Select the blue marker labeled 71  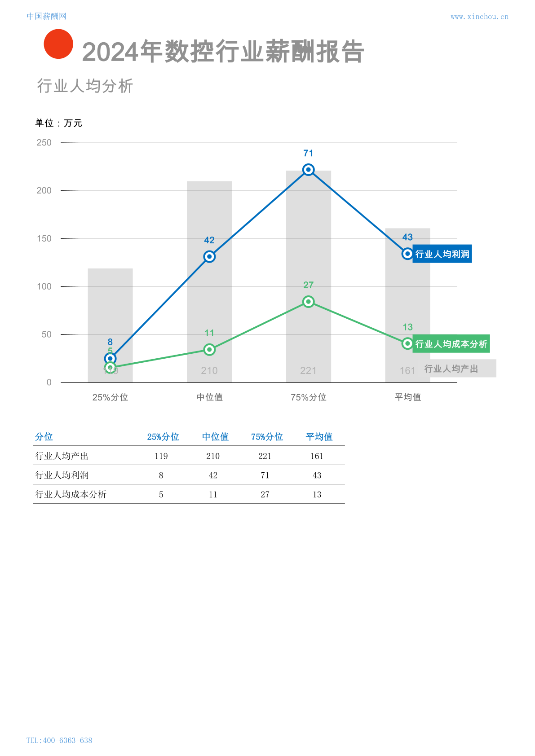coord(308,170)
